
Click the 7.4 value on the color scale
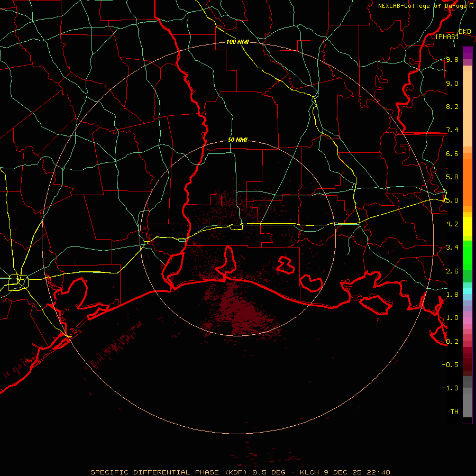click(x=452, y=130)
